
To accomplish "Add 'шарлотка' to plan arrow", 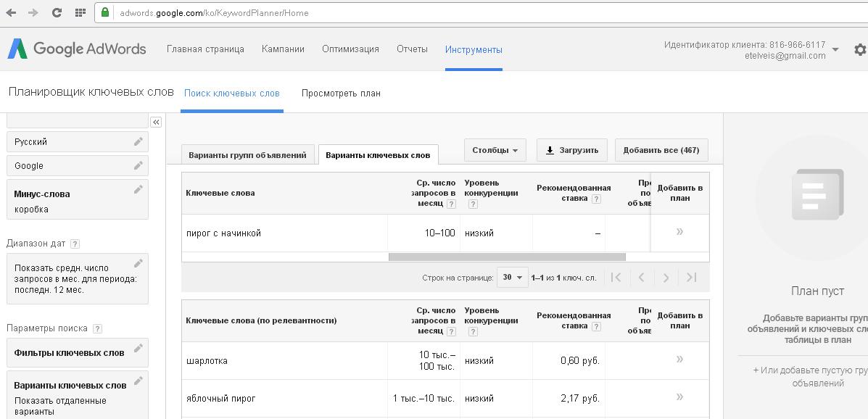I will tap(679, 360).
